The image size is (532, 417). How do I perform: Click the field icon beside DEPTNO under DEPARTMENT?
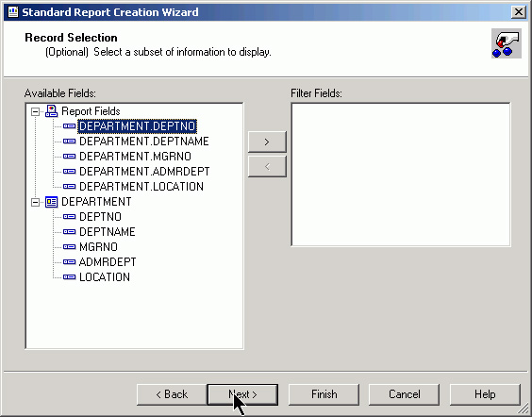click(69, 217)
